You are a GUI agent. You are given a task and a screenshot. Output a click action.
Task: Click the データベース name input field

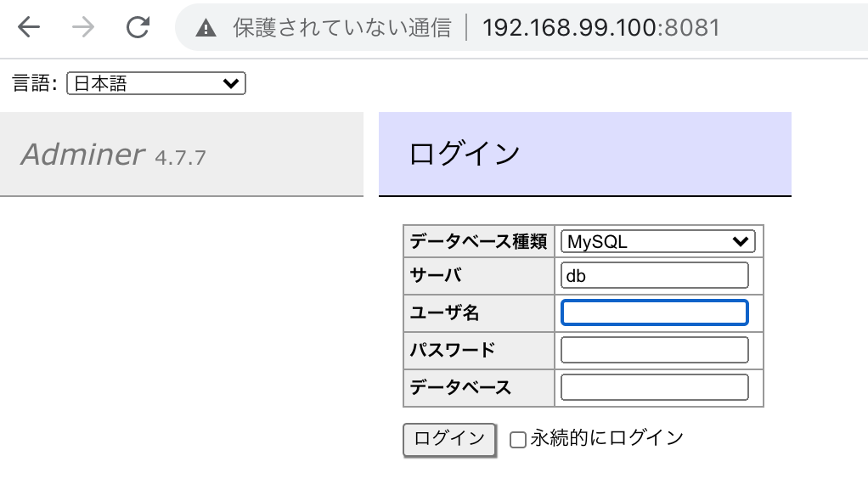pyautogui.click(x=654, y=387)
